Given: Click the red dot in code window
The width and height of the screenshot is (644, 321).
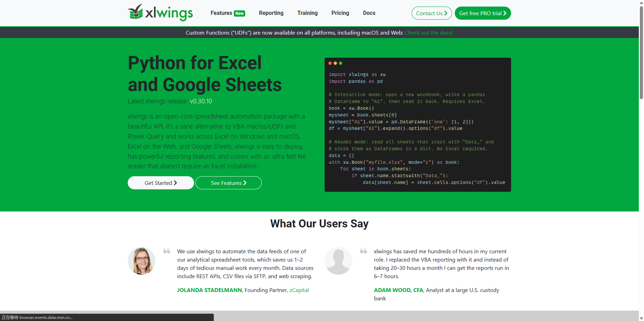Looking at the screenshot, I should (330, 63).
